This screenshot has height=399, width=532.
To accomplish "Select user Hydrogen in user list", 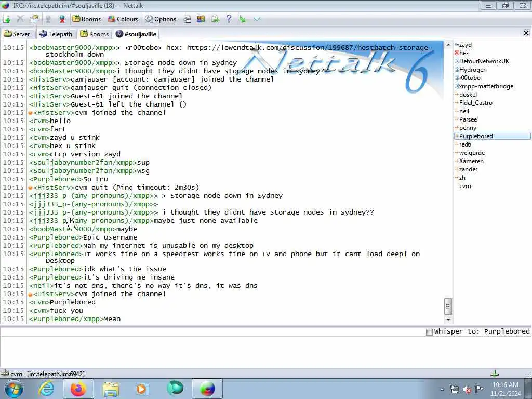I will pos(473,70).
